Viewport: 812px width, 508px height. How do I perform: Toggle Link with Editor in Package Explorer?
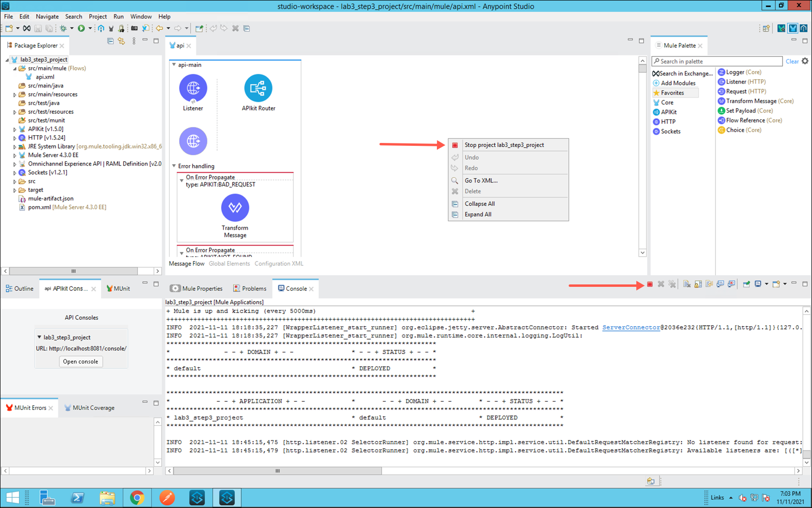pyautogui.click(x=121, y=41)
